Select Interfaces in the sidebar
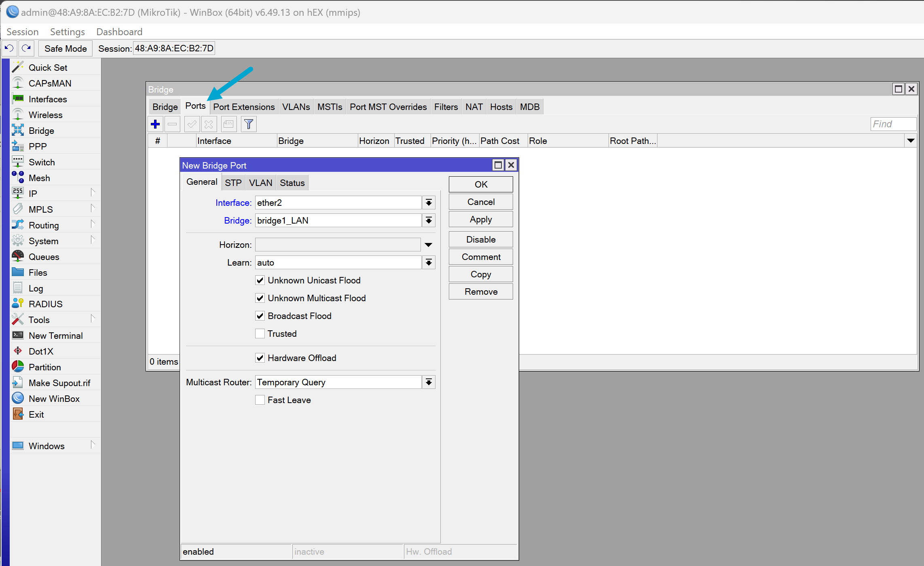The image size is (924, 566). [x=48, y=99]
